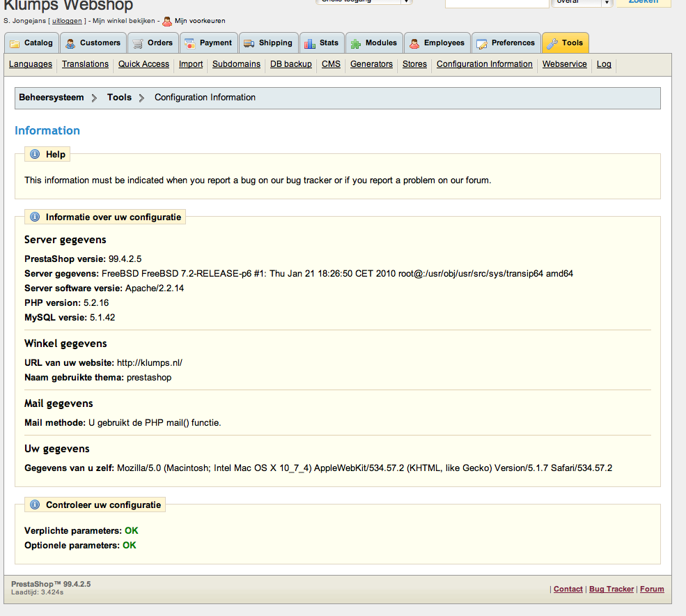
Task: Open the Catalog tab
Action: pyautogui.click(x=31, y=43)
